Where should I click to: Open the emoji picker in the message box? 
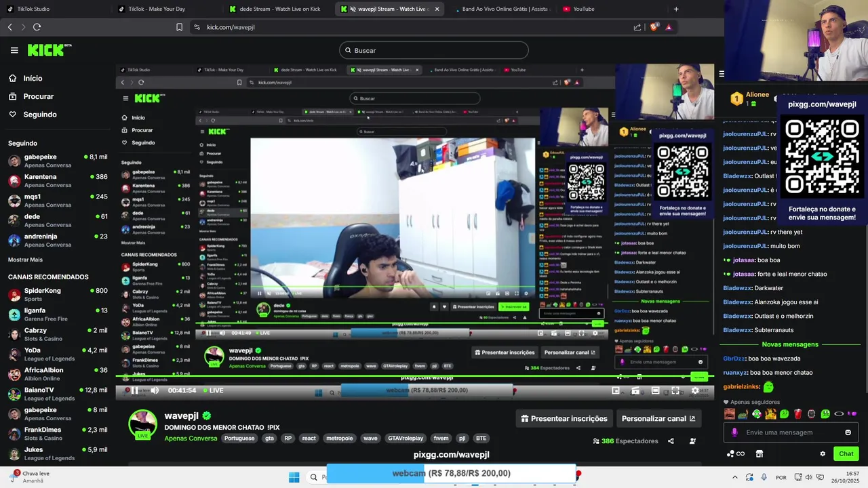click(x=848, y=432)
